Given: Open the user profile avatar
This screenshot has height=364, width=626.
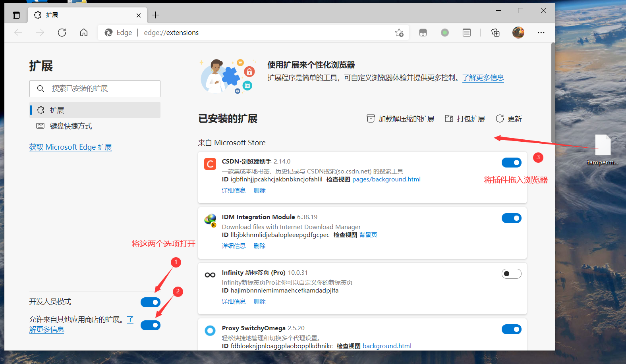Looking at the screenshot, I should [x=518, y=33].
